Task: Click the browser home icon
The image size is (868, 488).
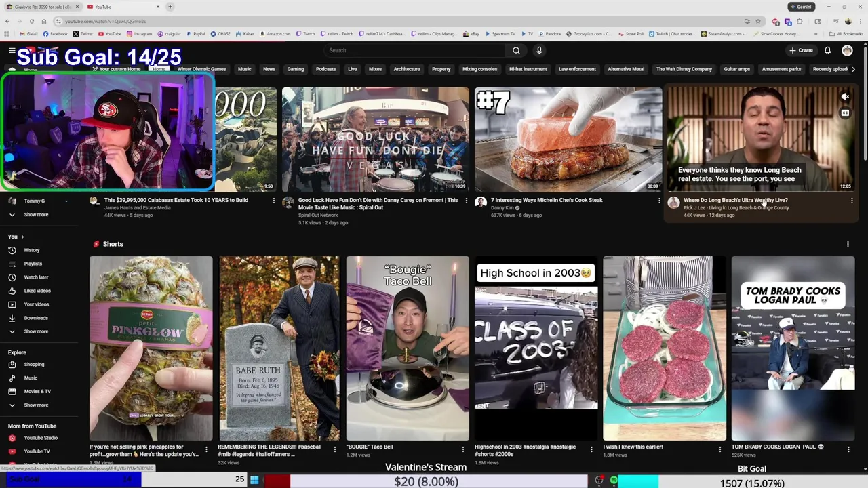Action: tap(43, 21)
